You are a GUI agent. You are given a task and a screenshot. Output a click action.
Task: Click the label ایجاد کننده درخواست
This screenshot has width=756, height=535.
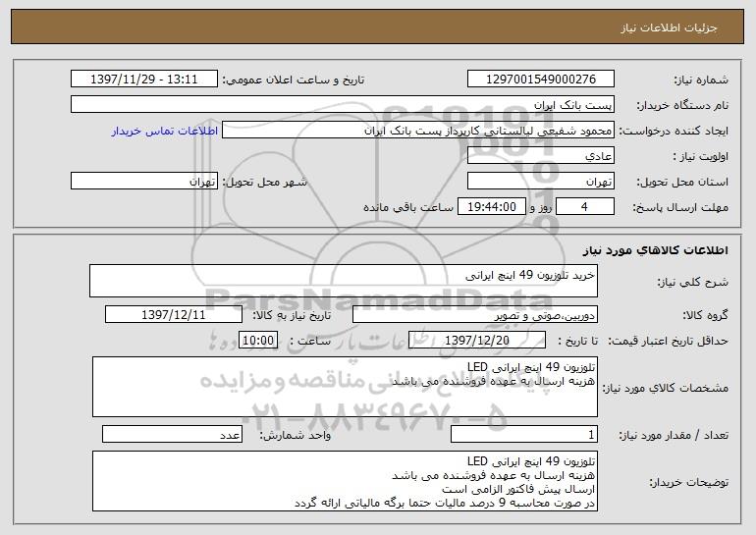pyautogui.click(x=674, y=131)
